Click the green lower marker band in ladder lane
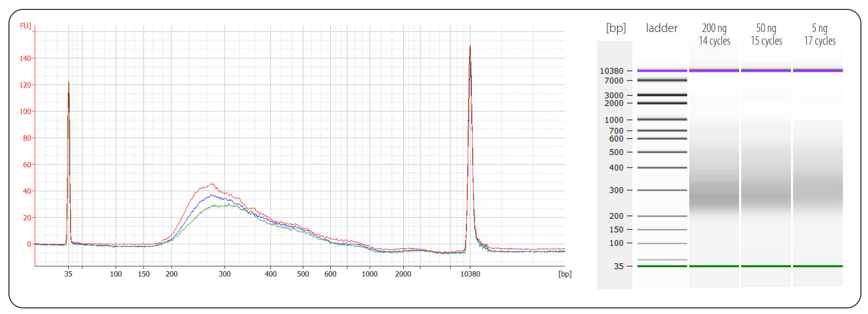The width and height of the screenshot is (868, 314). point(662,266)
